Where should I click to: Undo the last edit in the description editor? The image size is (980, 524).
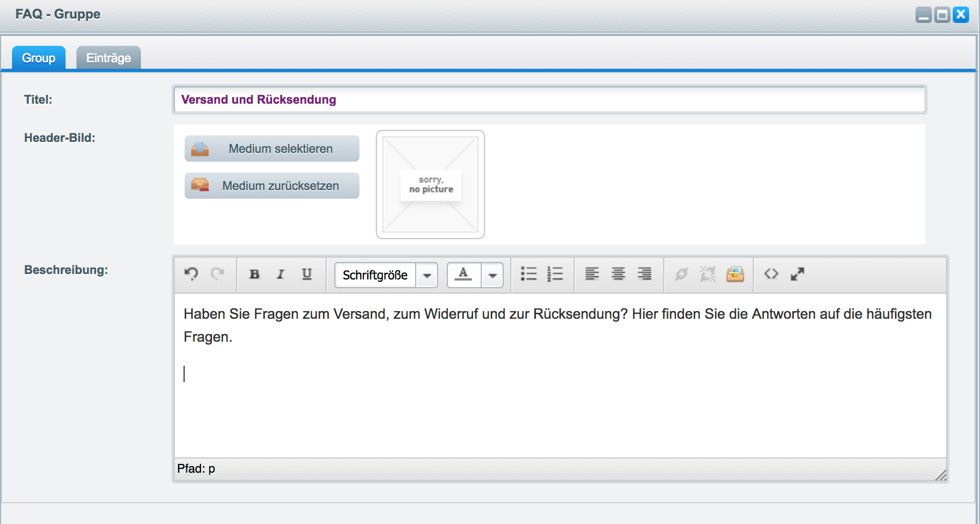coord(191,274)
